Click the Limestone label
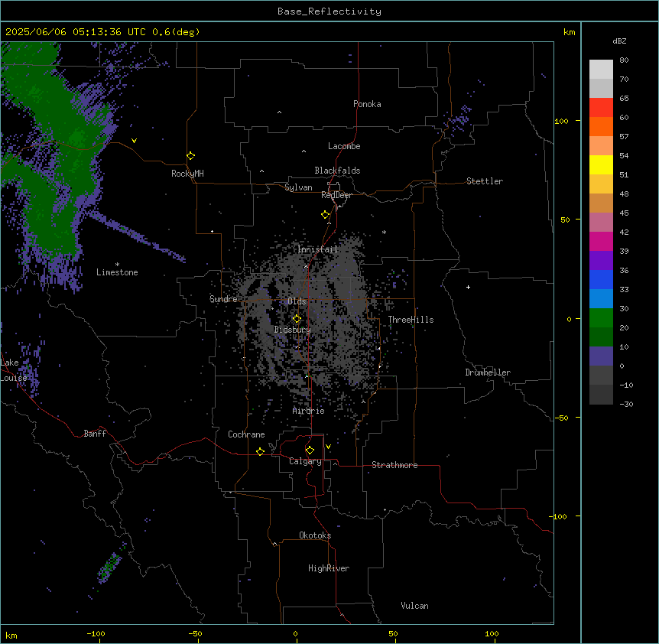Screen dimensions: 659x644 [117, 272]
